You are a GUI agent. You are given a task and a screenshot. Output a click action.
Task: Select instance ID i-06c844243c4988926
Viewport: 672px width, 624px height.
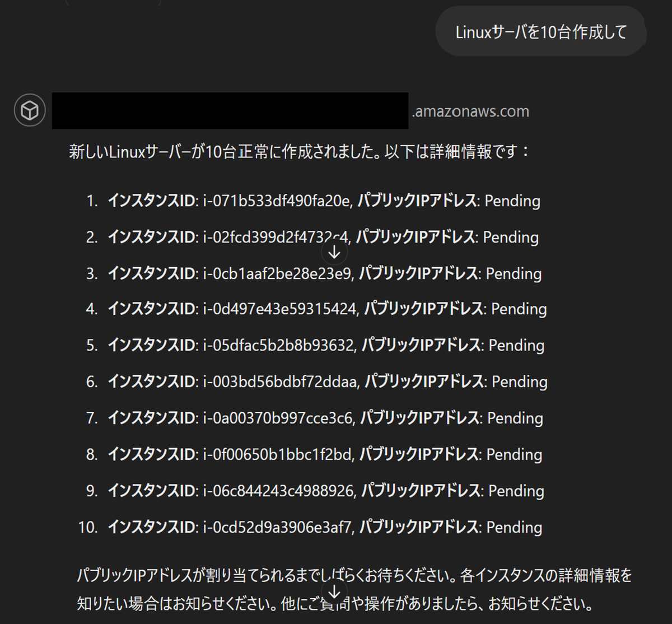[278, 491]
